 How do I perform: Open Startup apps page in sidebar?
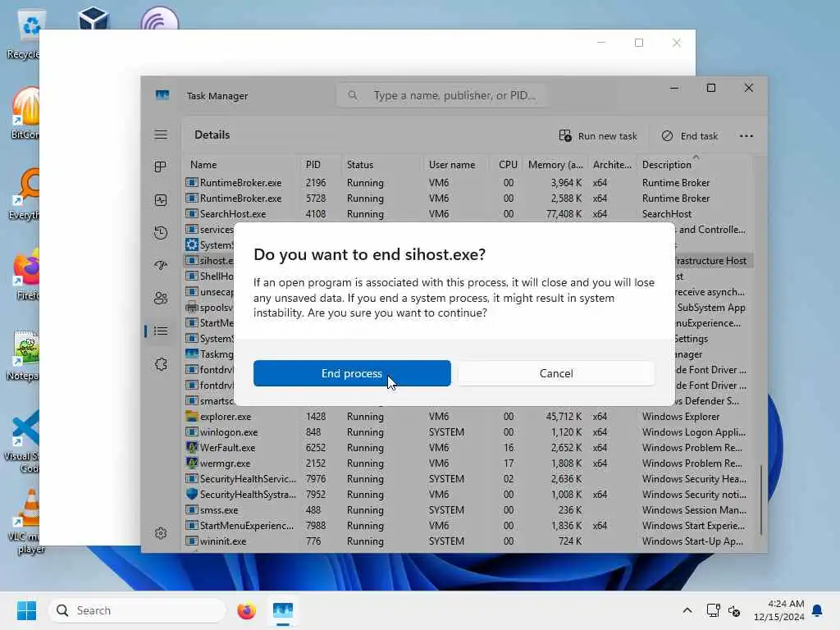(x=161, y=266)
